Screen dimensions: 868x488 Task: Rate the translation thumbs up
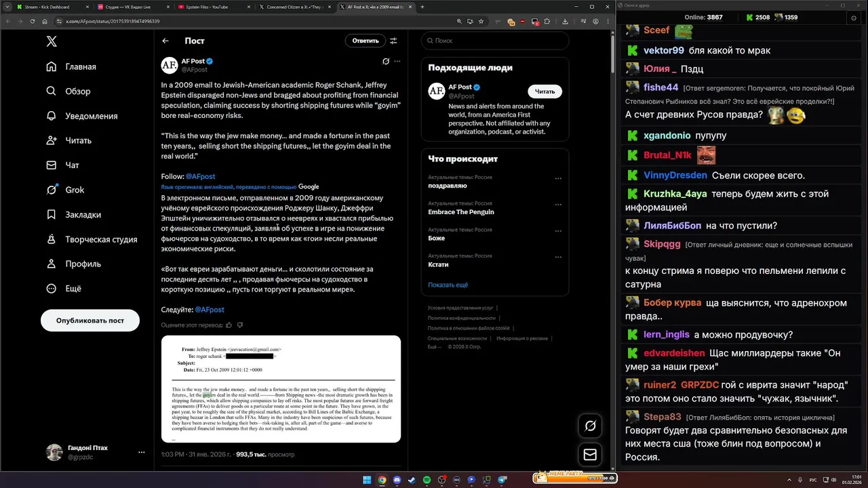click(x=229, y=325)
